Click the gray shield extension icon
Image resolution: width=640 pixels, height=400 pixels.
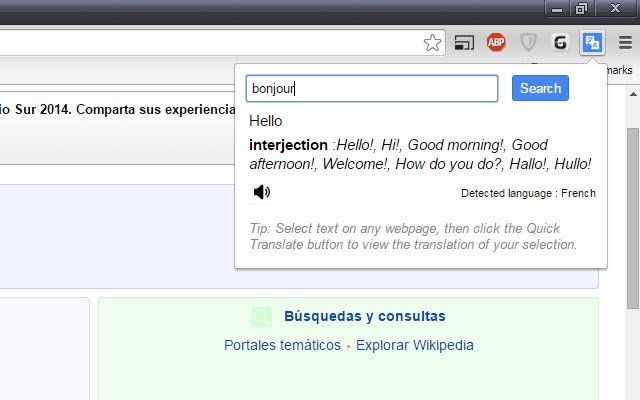click(529, 42)
